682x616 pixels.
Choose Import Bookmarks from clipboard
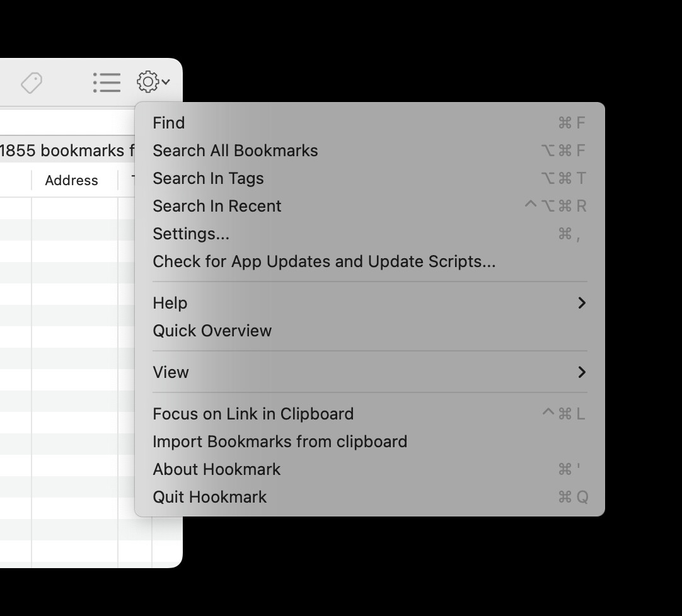tap(280, 442)
